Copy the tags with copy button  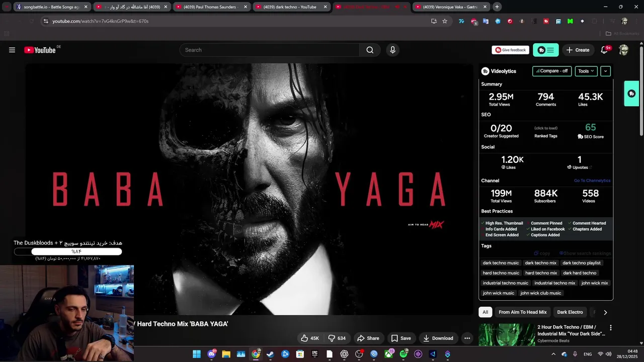pos(542,253)
